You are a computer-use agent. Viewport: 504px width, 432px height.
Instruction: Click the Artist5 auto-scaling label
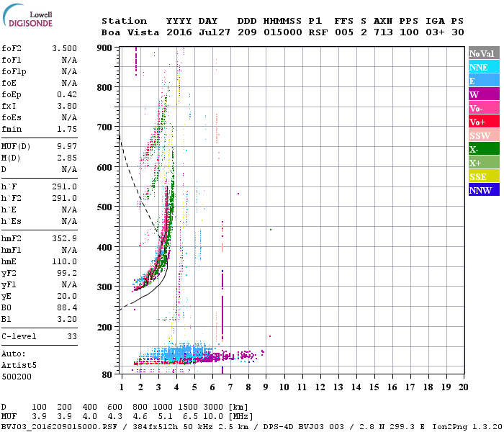pos(19,366)
